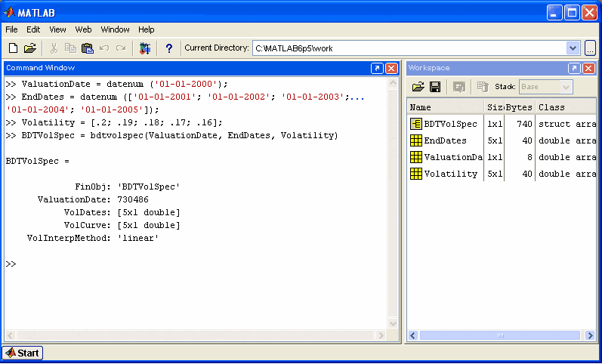Click Command Window scroll down arrow

pyautogui.click(x=393, y=323)
